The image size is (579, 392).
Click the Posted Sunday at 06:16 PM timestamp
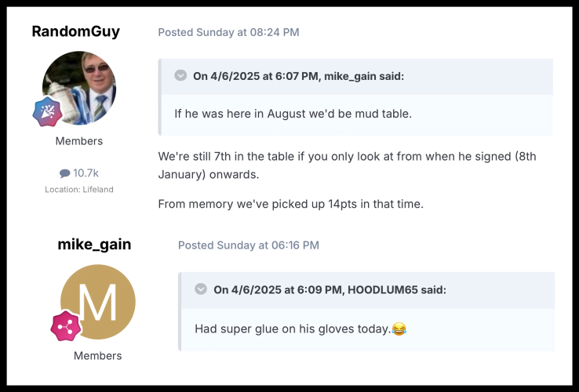(248, 245)
